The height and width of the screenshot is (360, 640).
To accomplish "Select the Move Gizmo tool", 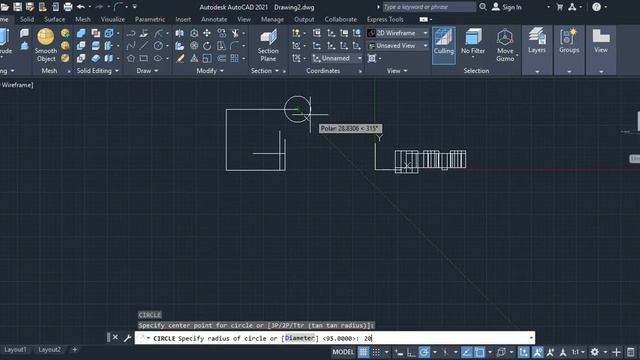I will (505, 45).
